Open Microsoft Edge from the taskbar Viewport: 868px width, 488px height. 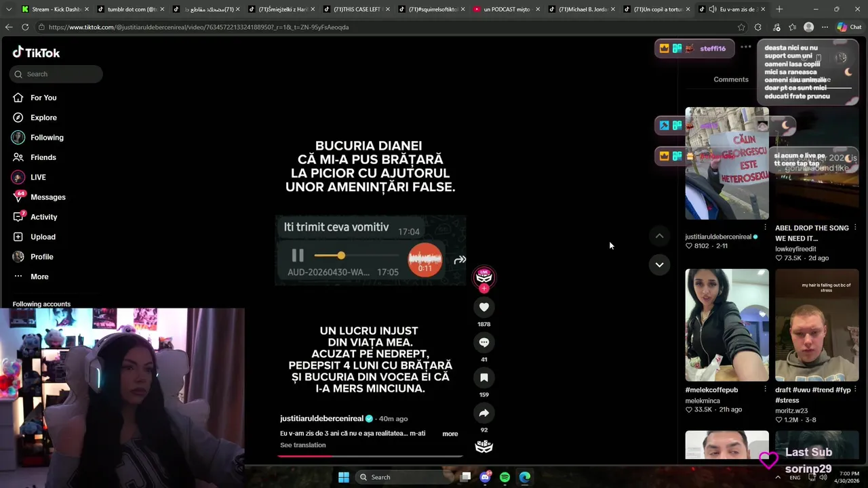pos(524,477)
